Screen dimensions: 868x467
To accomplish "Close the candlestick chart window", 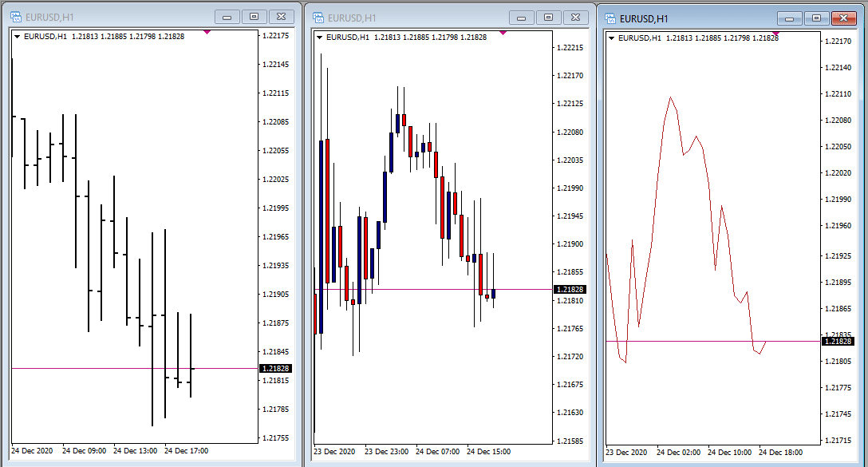I will click(x=576, y=18).
